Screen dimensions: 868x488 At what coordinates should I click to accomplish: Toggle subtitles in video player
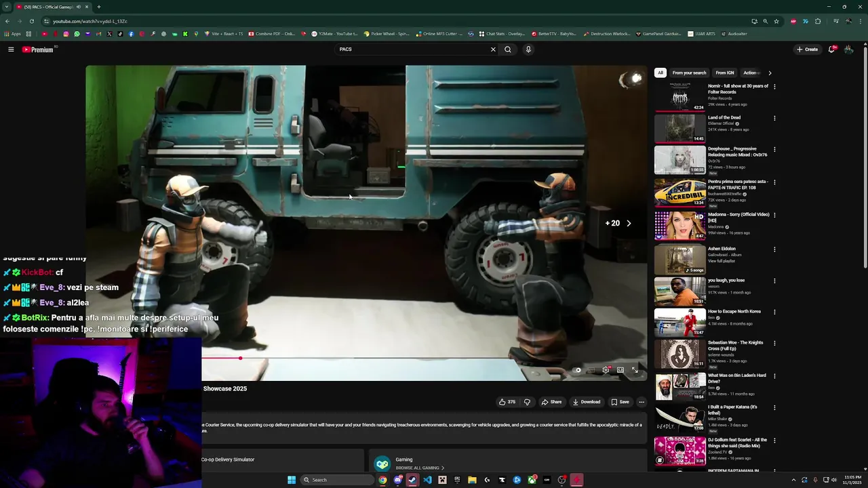591,370
